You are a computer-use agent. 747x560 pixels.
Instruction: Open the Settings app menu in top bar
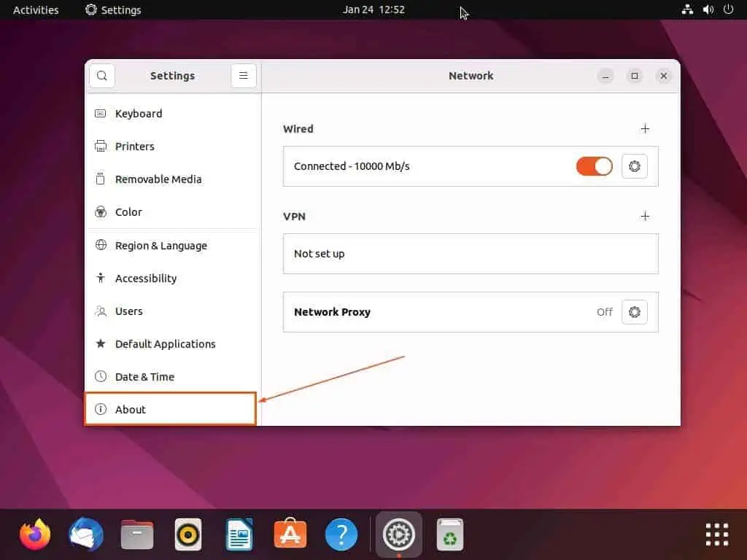click(113, 9)
